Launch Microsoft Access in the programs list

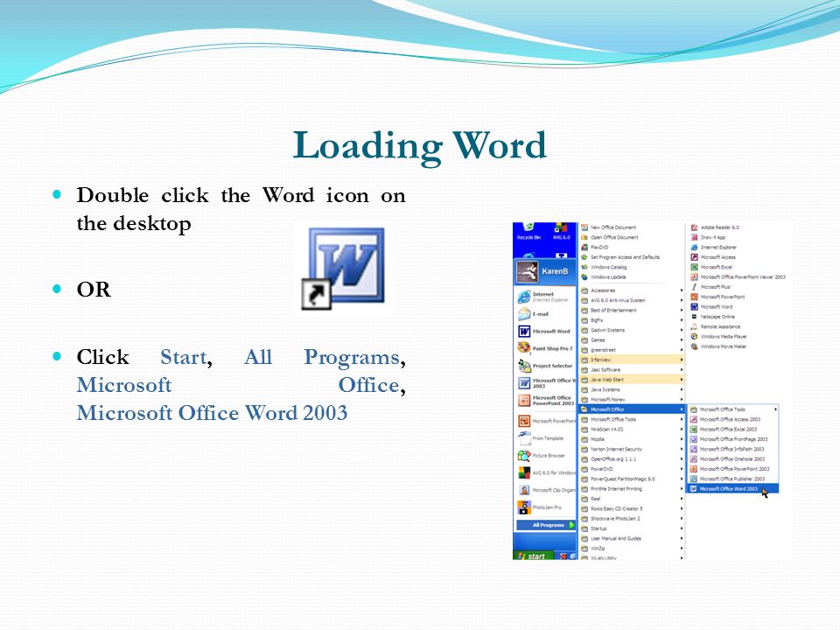point(714,257)
